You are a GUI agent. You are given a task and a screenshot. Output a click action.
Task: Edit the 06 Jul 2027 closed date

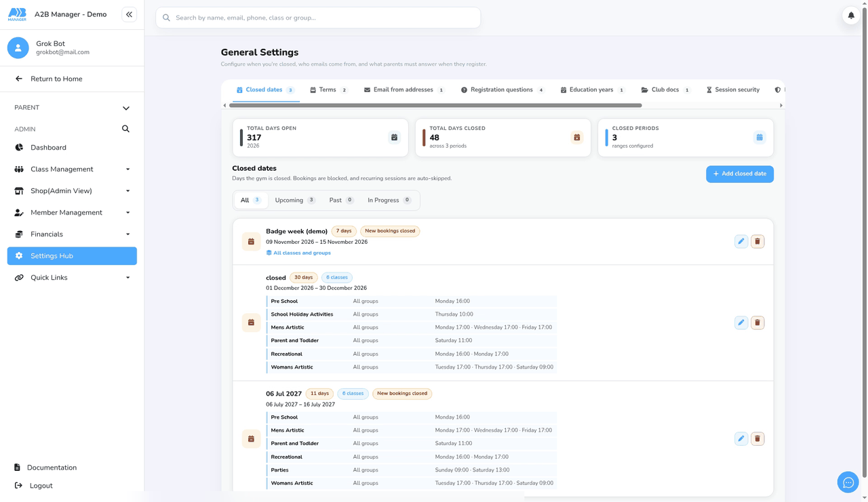point(741,439)
